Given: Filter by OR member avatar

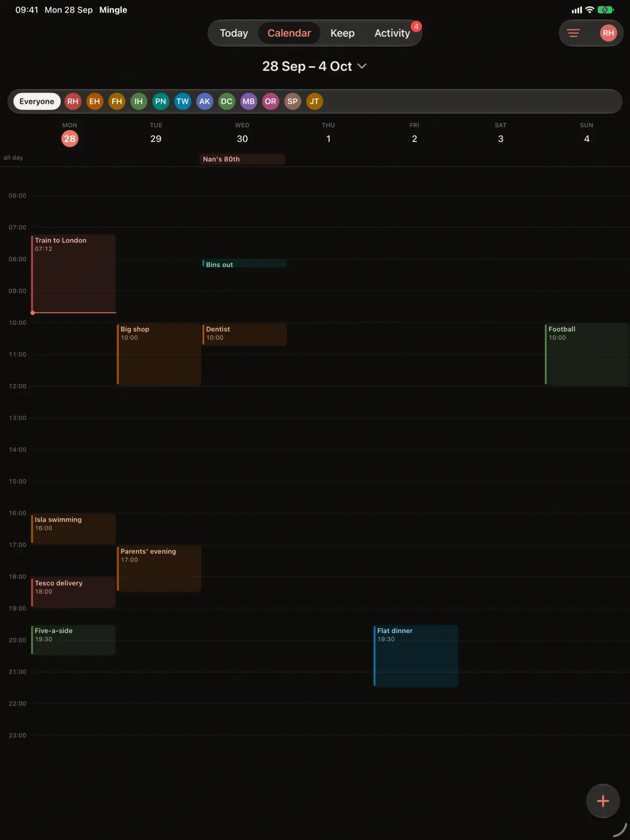Looking at the screenshot, I should (x=270, y=101).
